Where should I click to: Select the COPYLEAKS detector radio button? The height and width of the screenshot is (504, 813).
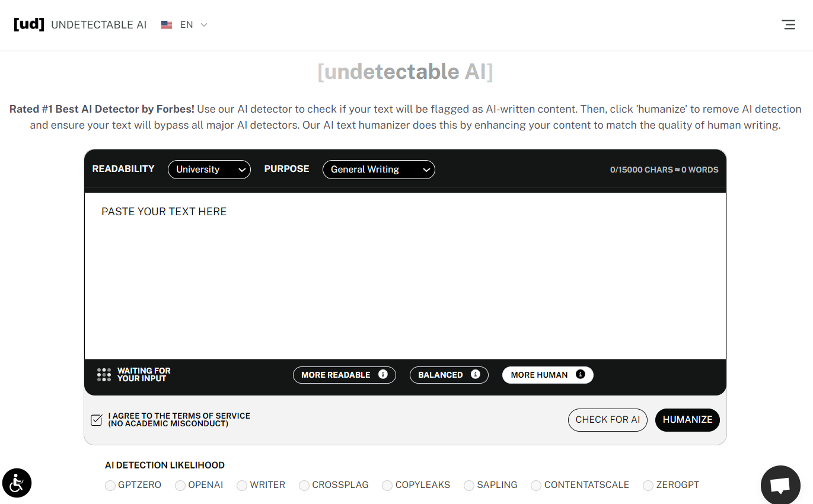tap(387, 486)
